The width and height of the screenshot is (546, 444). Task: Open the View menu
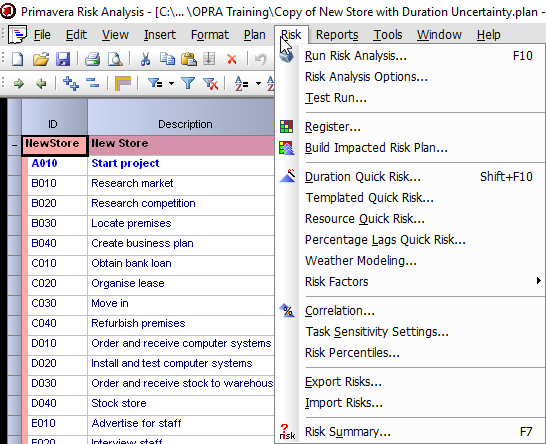click(x=115, y=35)
